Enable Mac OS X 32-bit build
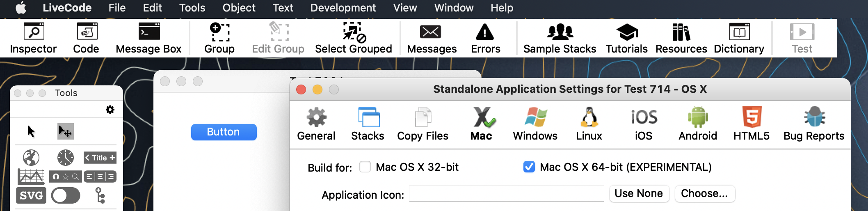Image resolution: width=868 pixels, height=211 pixels. [365, 167]
